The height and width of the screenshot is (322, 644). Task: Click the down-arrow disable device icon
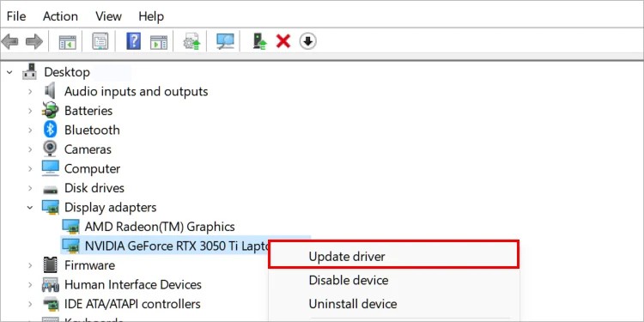tap(307, 41)
